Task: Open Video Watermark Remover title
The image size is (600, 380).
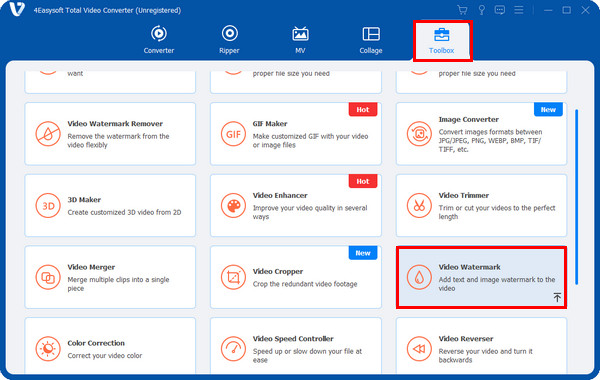Action: pos(115,124)
